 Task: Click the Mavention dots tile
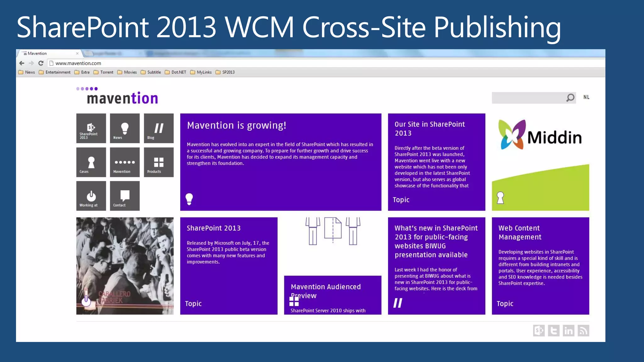(125, 162)
